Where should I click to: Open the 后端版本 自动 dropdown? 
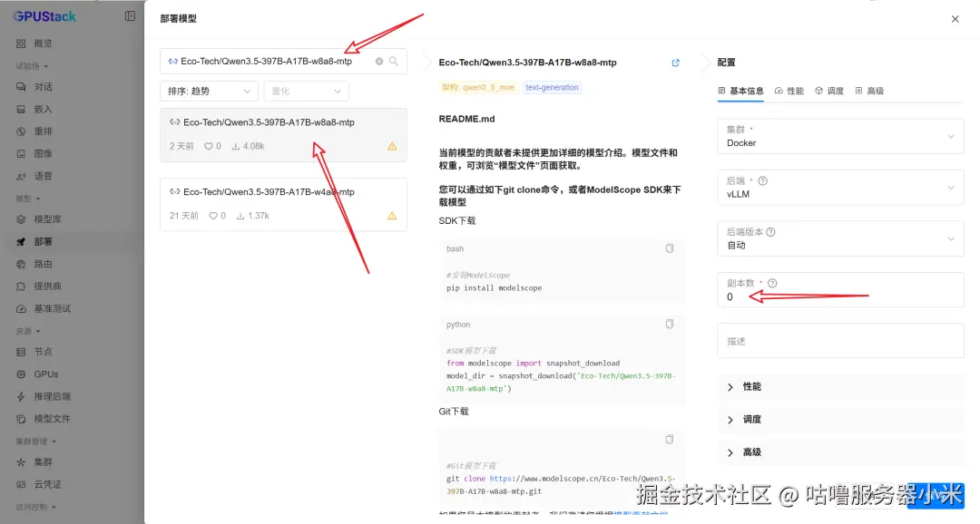coord(840,238)
